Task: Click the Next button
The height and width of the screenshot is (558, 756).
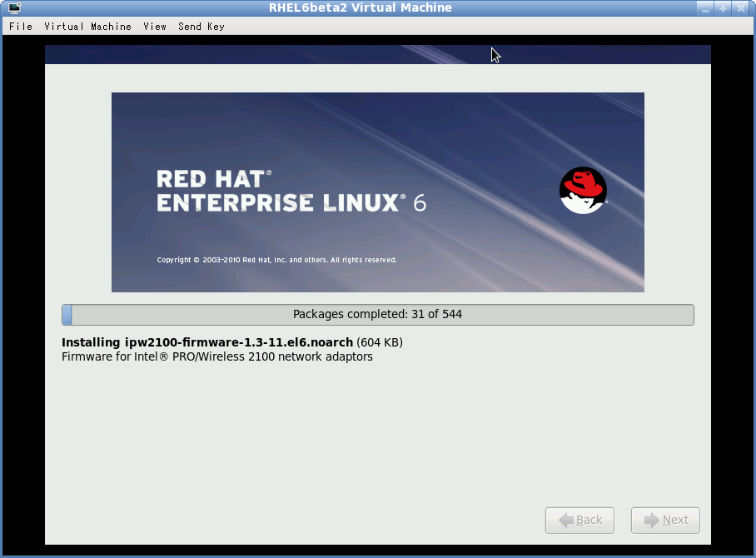Action: tap(665, 521)
